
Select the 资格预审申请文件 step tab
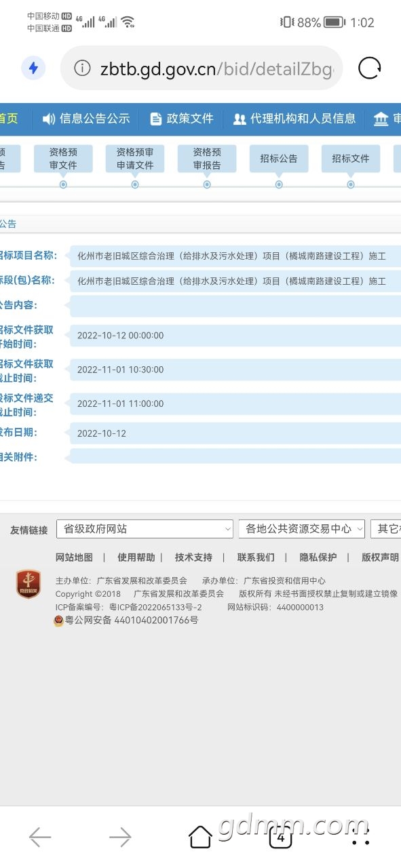[x=135, y=159]
